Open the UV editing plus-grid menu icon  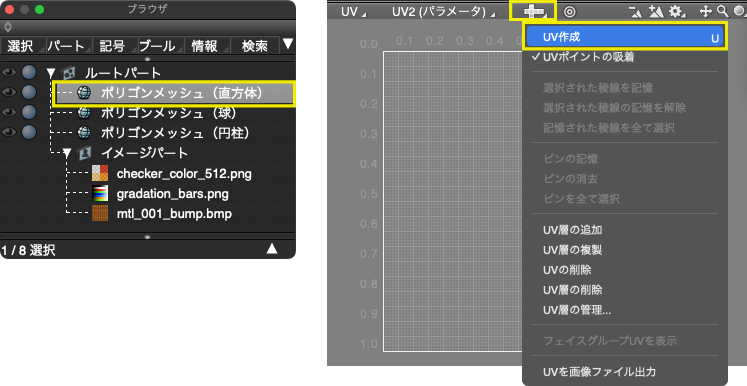(533, 11)
